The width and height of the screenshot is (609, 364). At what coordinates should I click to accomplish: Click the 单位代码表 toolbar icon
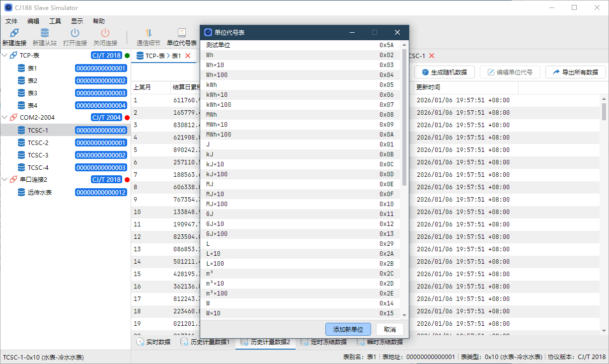(x=182, y=33)
